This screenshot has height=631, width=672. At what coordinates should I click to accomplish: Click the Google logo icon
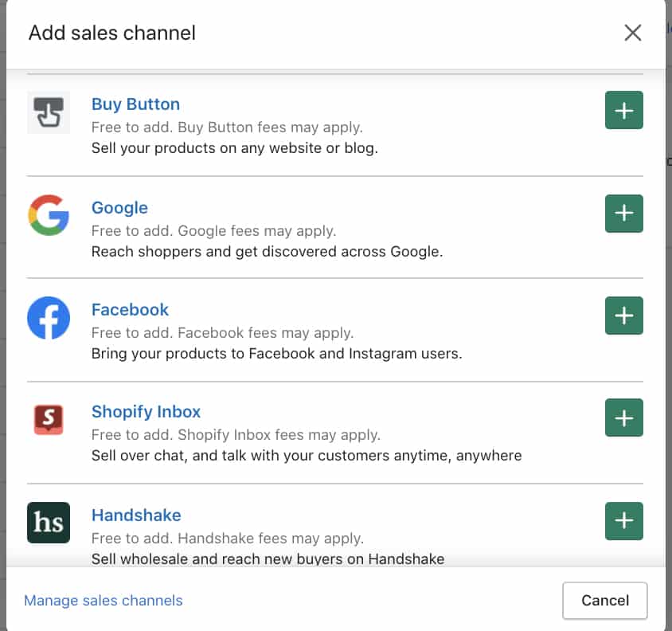49,215
